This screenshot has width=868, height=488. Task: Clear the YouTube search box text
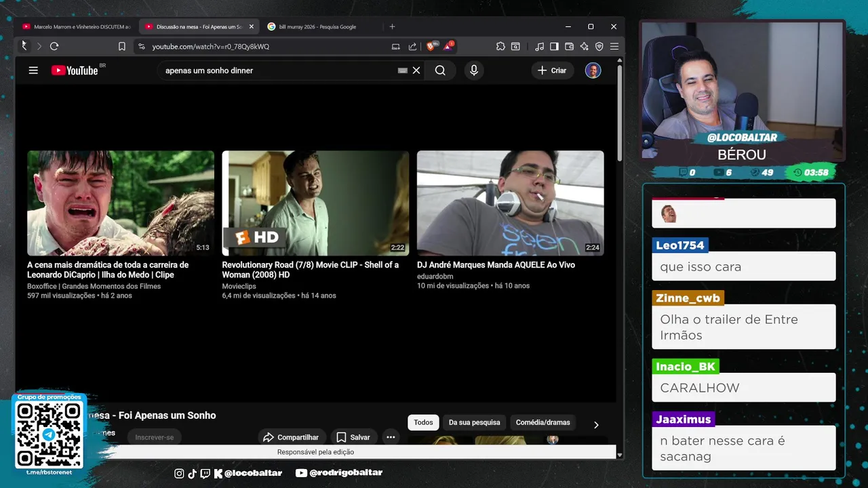coord(416,70)
